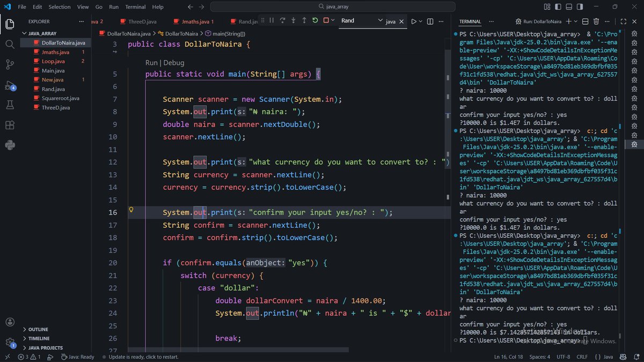Select the TERMINAL panel tab
This screenshot has height=362, width=644.
coord(470,21)
